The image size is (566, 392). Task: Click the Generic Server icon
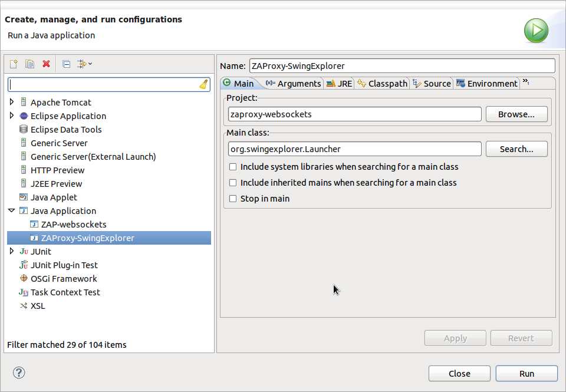coord(24,143)
